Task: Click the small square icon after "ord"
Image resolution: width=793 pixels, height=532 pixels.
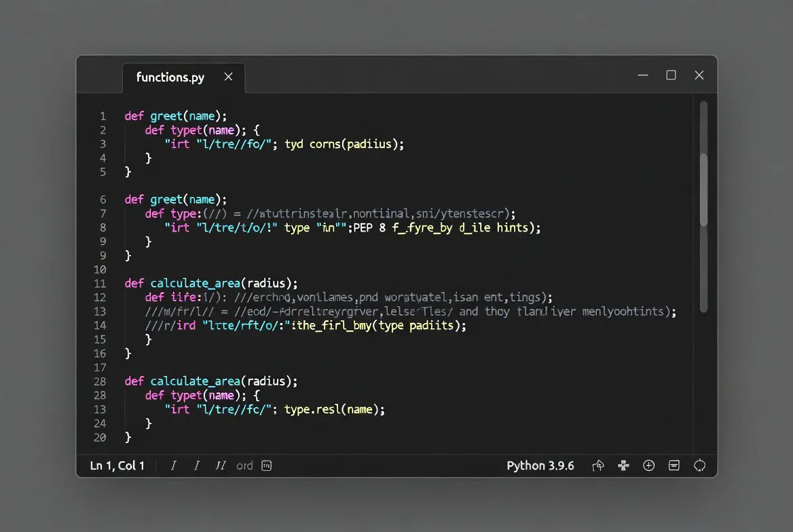Action: (267, 465)
